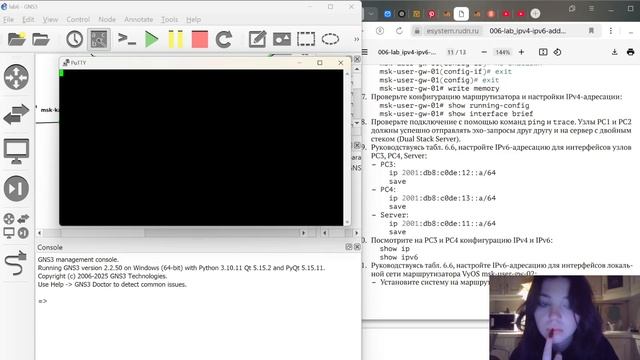Open the File menu in GNS3

[8, 20]
